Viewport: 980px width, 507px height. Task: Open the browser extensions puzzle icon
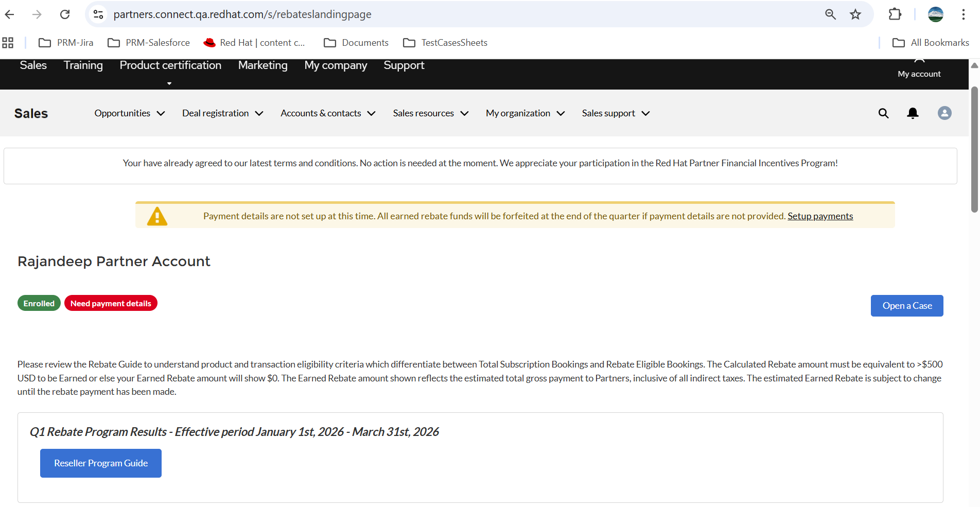(x=895, y=14)
